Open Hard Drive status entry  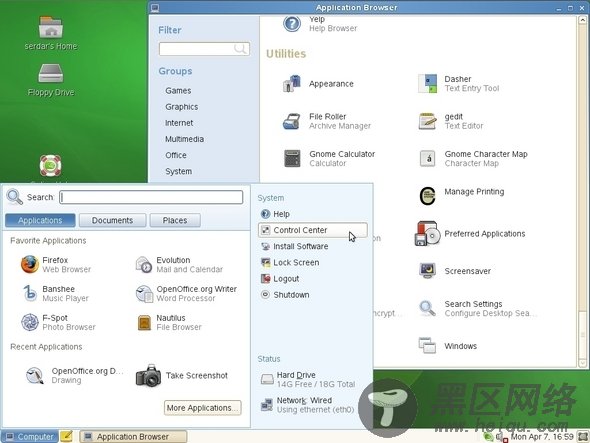coord(308,379)
